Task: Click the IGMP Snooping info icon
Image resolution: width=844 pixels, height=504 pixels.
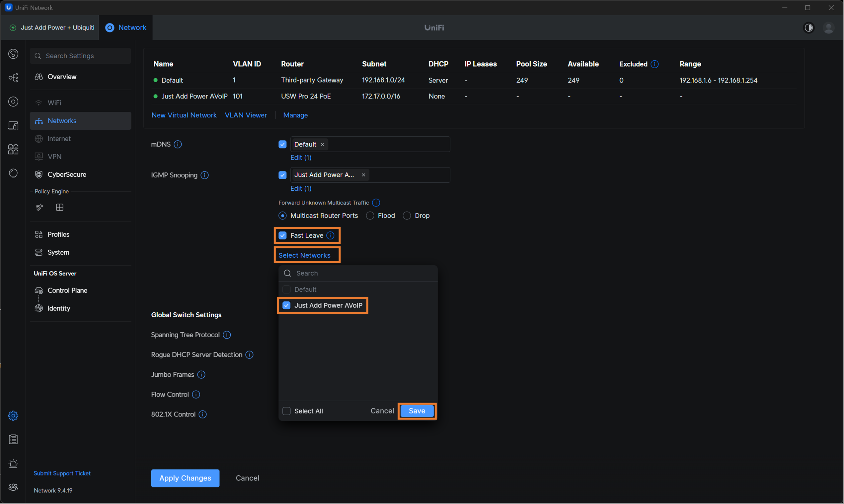Action: 205,175
